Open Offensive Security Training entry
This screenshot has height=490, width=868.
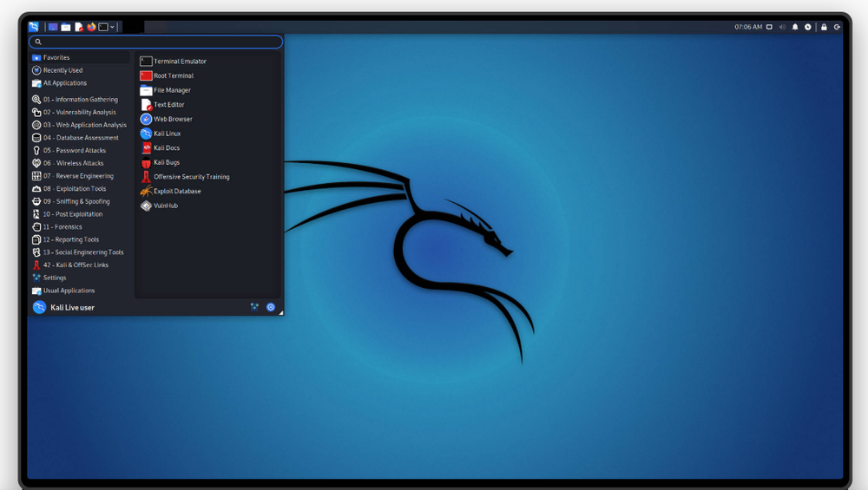coord(208,176)
